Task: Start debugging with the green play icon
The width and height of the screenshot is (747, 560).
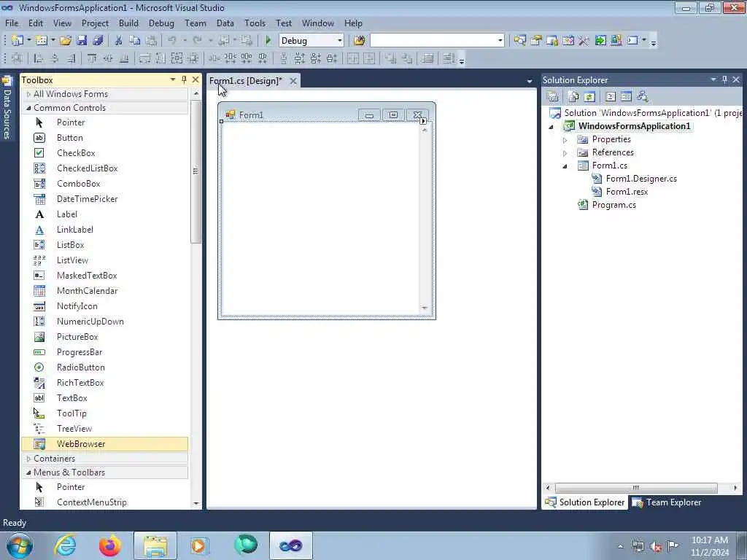Action: 268,41
